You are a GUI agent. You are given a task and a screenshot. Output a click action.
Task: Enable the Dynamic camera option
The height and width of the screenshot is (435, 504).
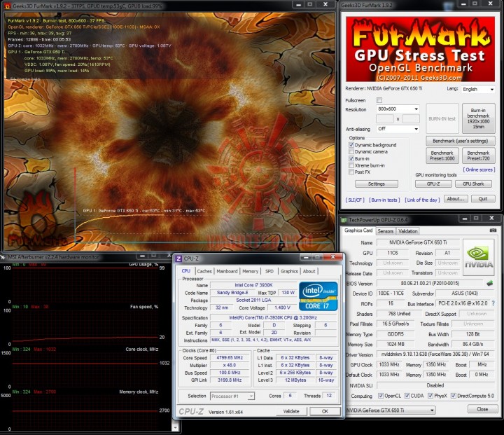351,151
